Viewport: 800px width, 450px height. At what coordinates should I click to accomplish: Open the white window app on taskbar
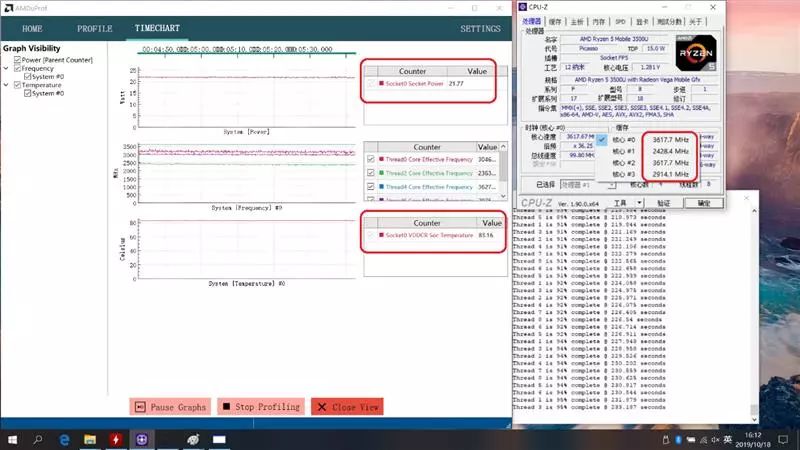tap(219, 439)
